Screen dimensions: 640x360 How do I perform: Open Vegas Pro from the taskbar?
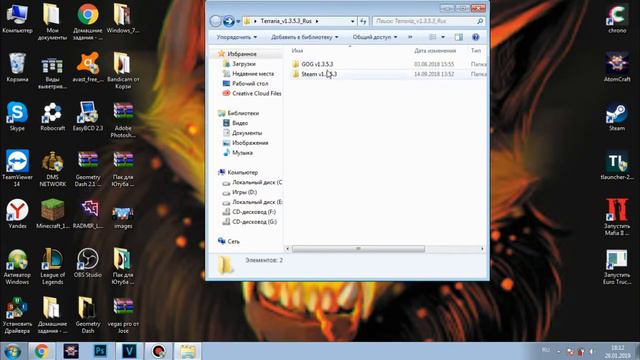129,351
